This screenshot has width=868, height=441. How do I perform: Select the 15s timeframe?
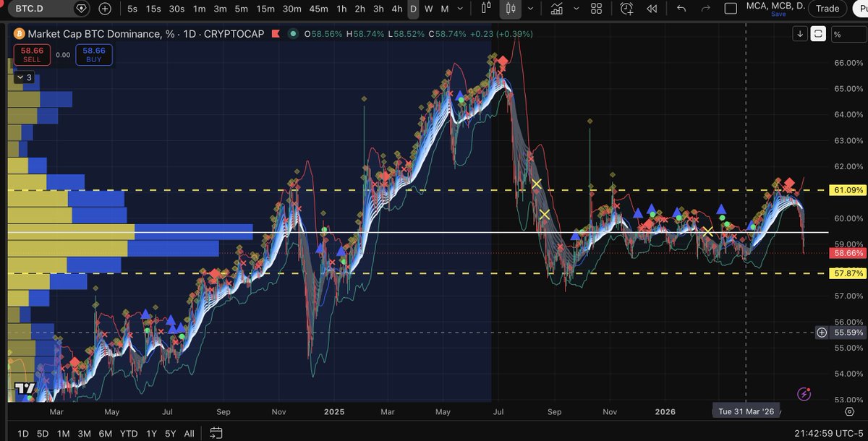coord(153,9)
